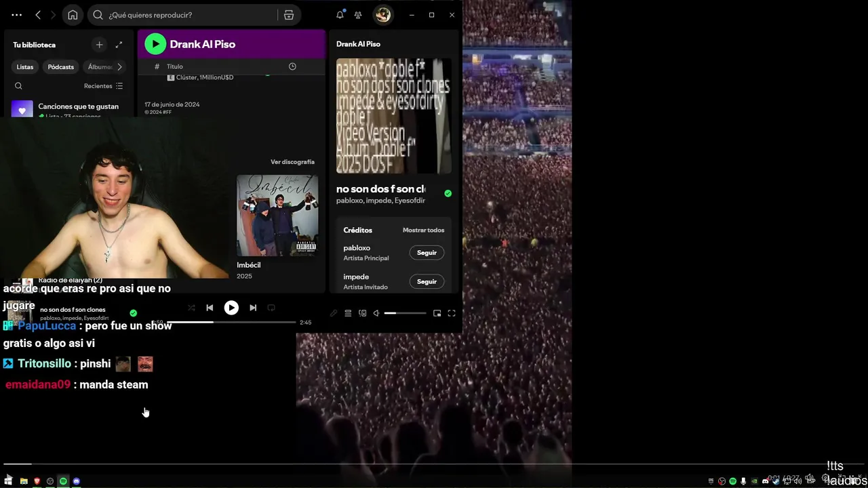Click the '¿Qué quieres reproducir?' search field
This screenshot has height=488, width=868.
click(183, 15)
